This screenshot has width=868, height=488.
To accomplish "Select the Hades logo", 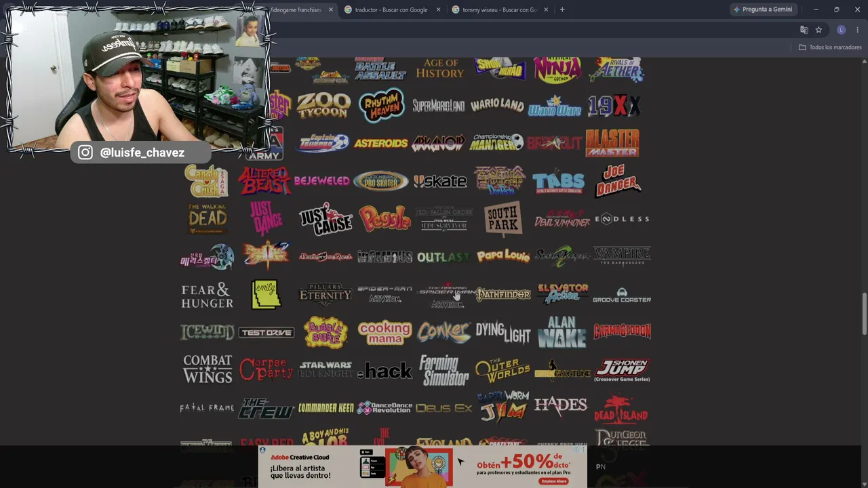I will click(560, 405).
